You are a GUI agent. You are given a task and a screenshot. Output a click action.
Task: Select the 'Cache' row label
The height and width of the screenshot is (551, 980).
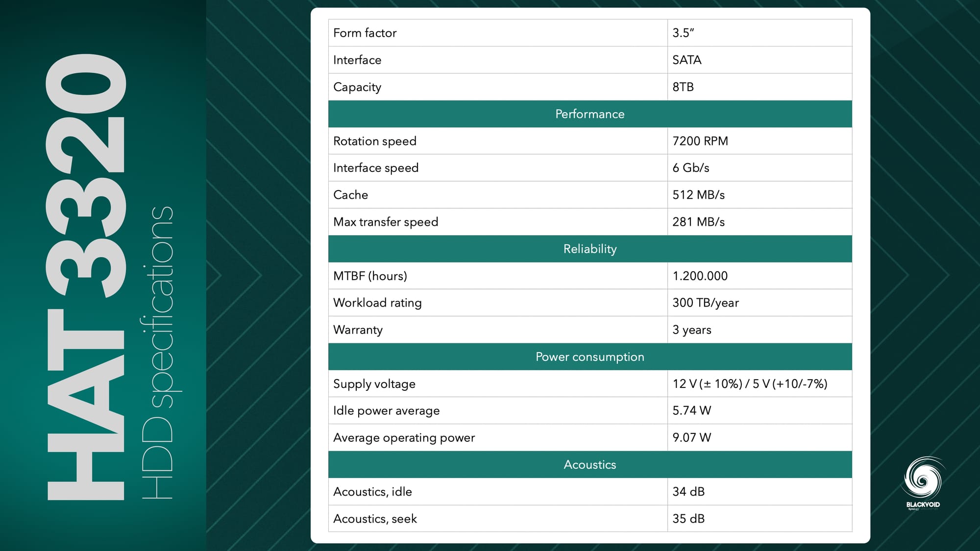tap(350, 195)
